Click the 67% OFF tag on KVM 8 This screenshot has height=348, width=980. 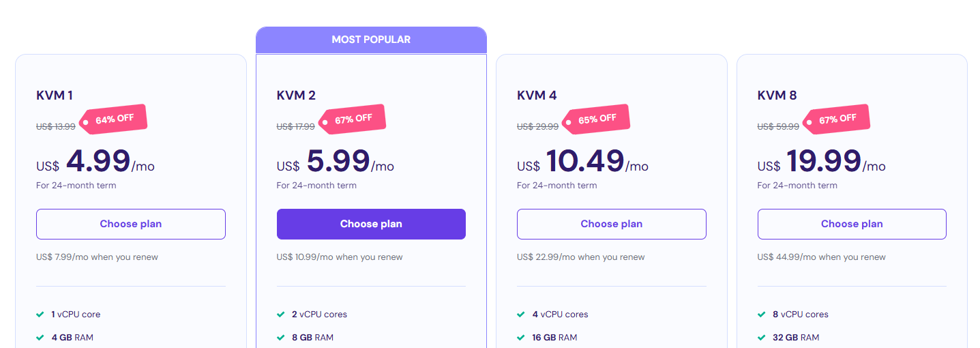click(x=836, y=119)
